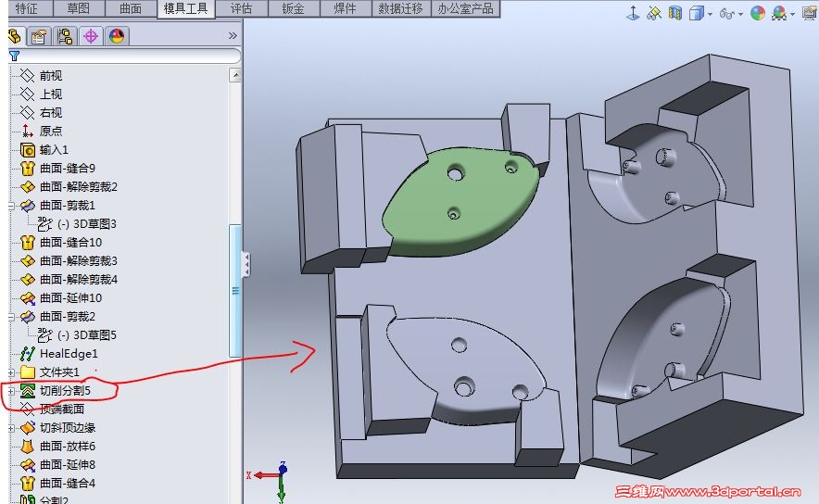This screenshot has width=819, height=504.
Task: Click the hide/show items glasses icon
Action: [726, 14]
